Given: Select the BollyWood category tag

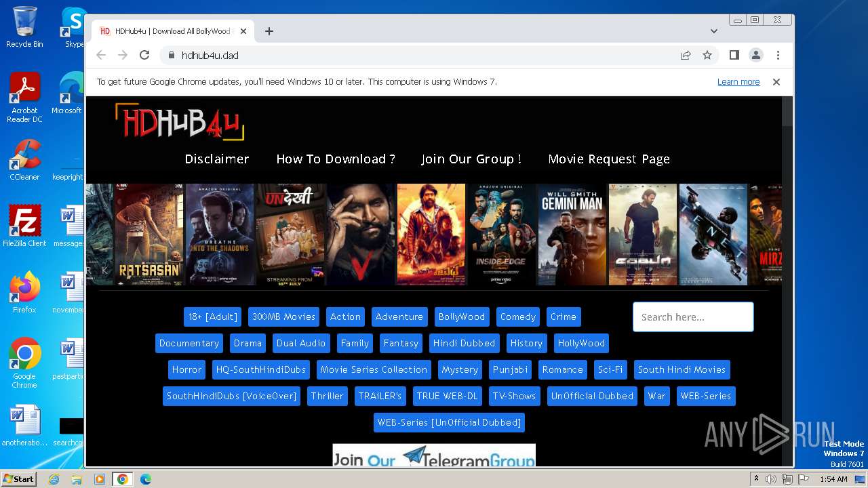Looking at the screenshot, I should 462,317.
